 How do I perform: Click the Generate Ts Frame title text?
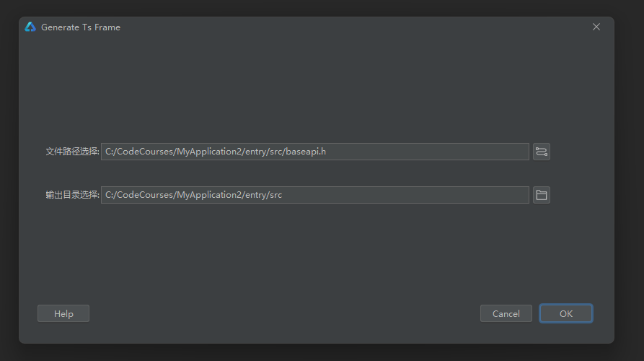point(81,27)
